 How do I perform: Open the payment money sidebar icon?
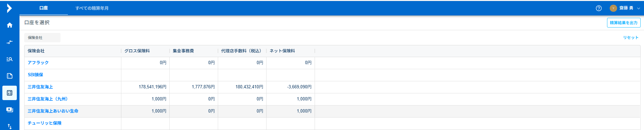pos(9,110)
